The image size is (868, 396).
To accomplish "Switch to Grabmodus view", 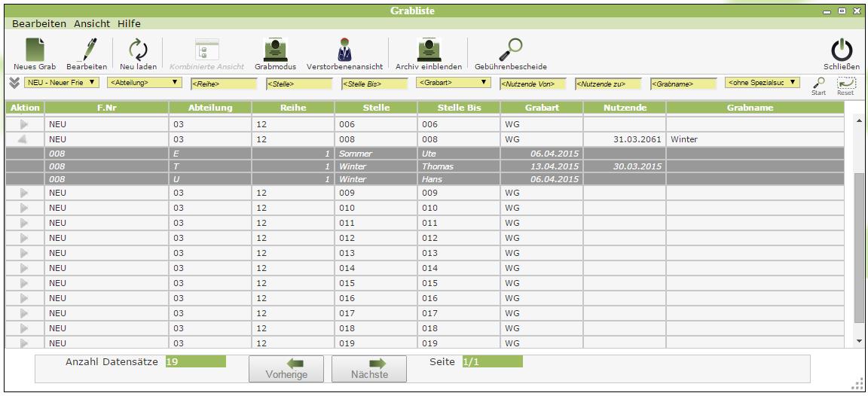I will pyautogui.click(x=276, y=51).
